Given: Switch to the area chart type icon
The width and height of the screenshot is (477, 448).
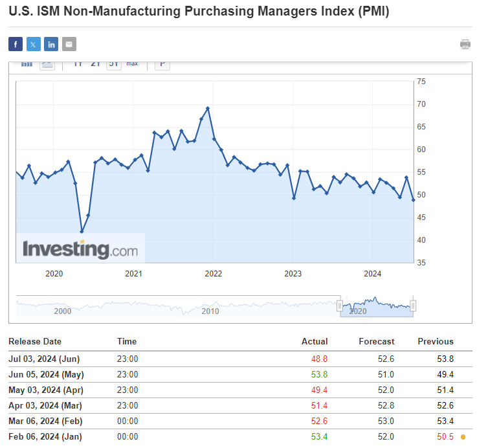Looking at the screenshot, I should [x=47, y=63].
